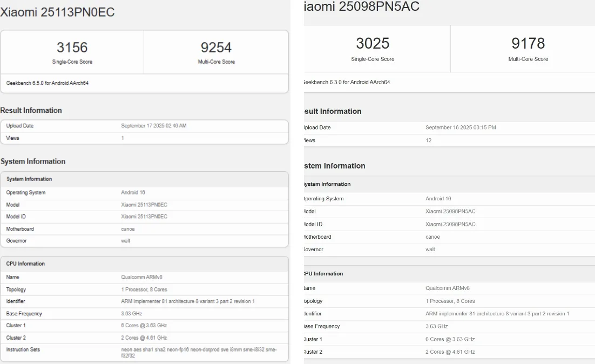This screenshot has width=595, height=364.
Task: Select 'Xiaomi 25098PN5AC' value in Model ID row
Action: (450, 224)
